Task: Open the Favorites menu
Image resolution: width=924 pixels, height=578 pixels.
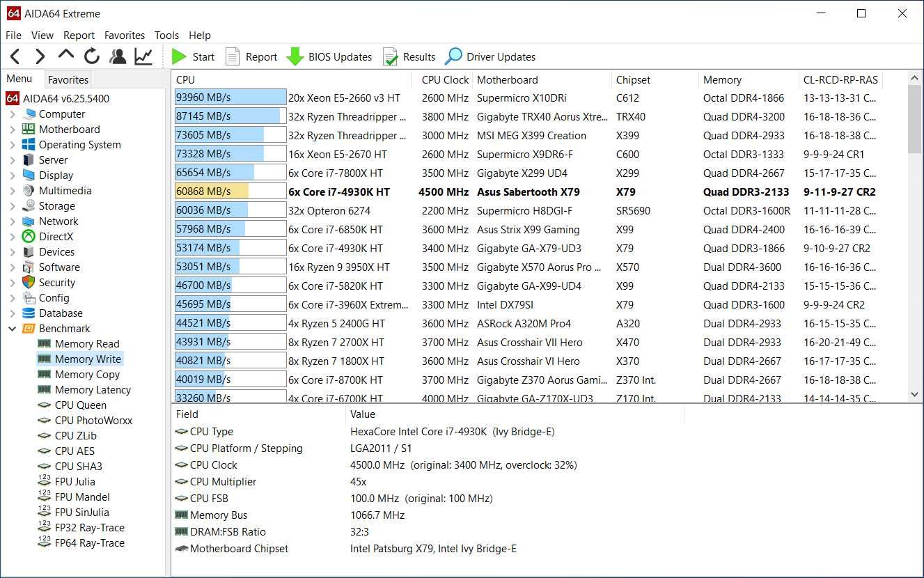Action: pyautogui.click(x=125, y=36)
